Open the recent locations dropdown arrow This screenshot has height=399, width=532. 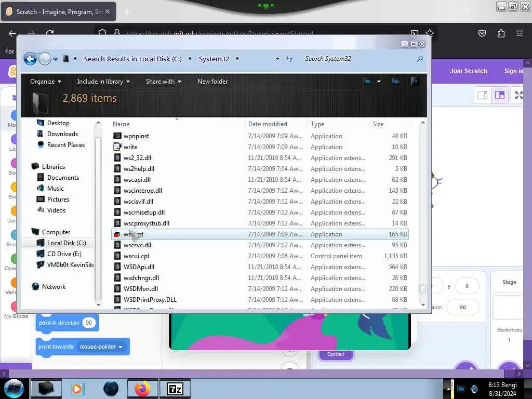coord(55,59)
